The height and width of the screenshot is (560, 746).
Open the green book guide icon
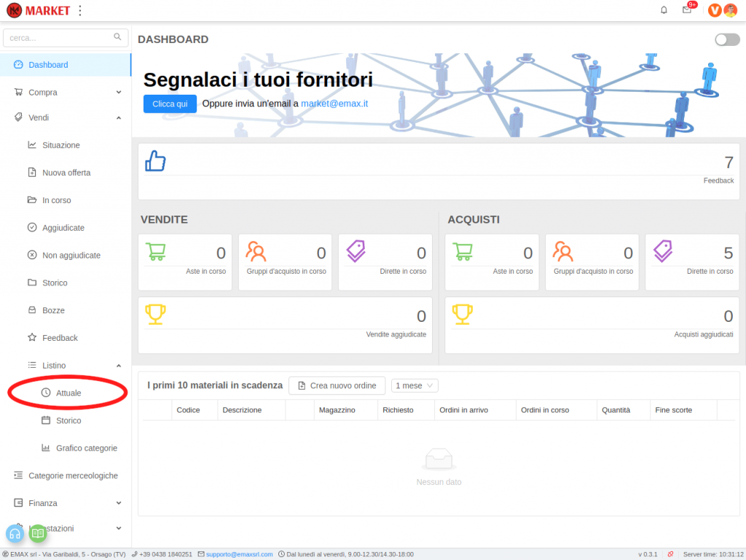coord(38,533)
